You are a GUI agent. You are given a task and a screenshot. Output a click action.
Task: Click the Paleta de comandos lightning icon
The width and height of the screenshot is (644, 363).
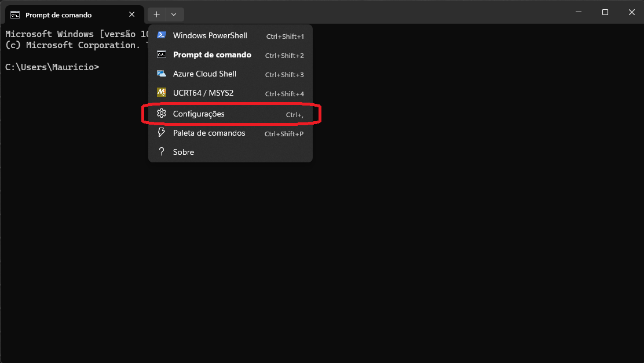162,133
